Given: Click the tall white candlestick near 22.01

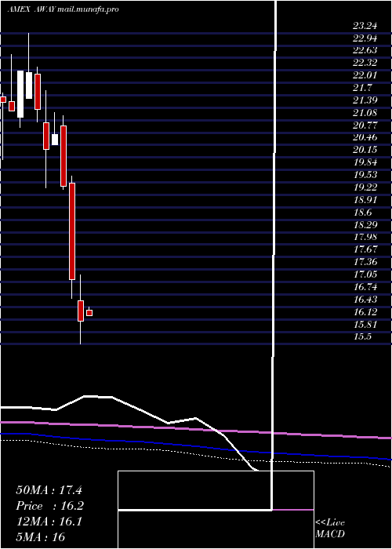Looking at the screenshot, I should pos(20,94).
